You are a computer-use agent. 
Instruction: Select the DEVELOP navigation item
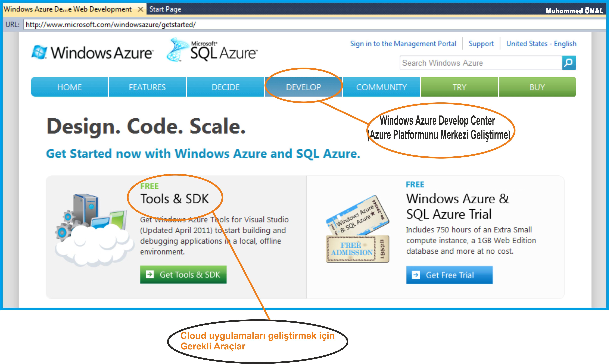click(303, 87)
